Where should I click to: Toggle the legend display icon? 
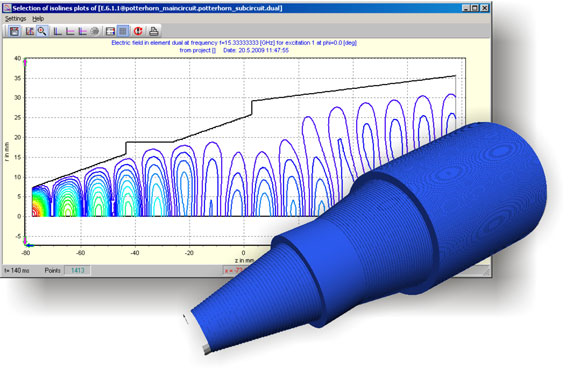[x=110, y=31]
